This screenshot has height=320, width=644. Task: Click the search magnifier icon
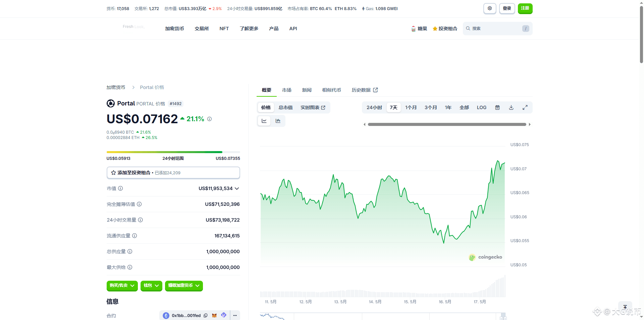pyautogui.click(x=468, y=29)
